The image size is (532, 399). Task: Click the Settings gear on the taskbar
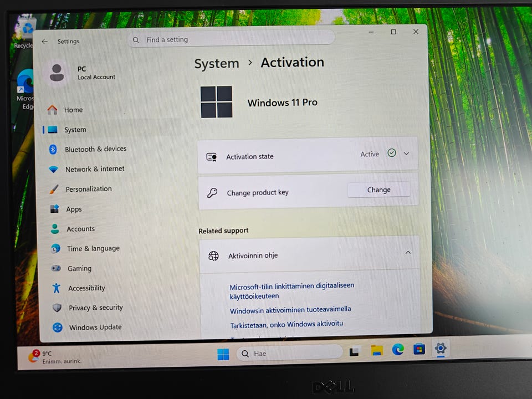(x=441, y=348)
